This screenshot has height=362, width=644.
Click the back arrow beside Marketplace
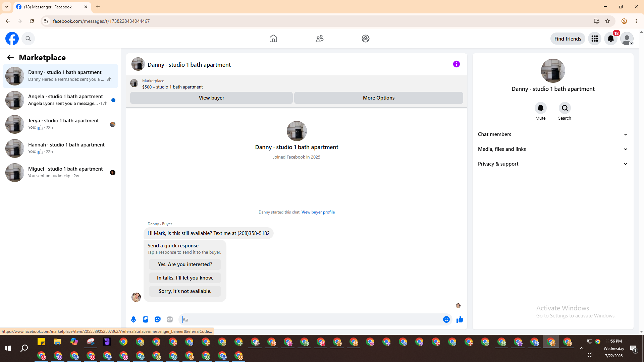[10, 57]
